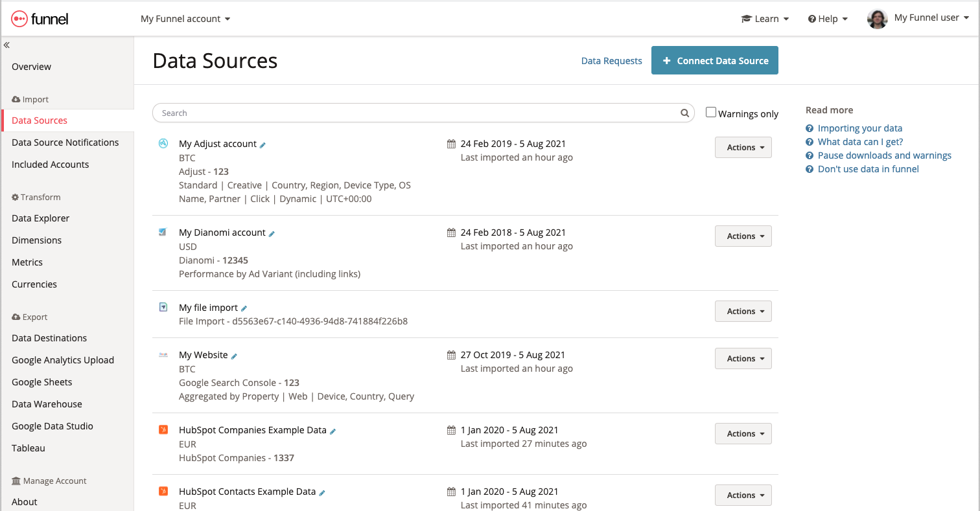
Task: Click the Dianomi source icon
Action: tap(163, 232)
